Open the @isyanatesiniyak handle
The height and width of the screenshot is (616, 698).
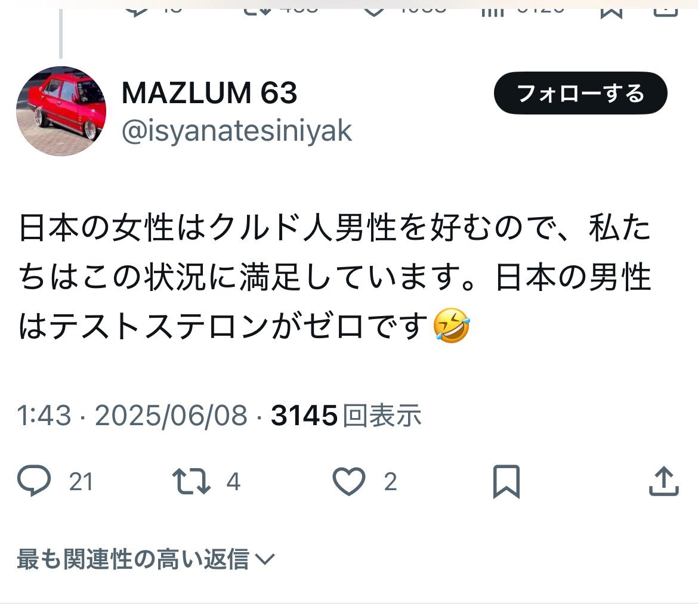(x=237, y=131)
